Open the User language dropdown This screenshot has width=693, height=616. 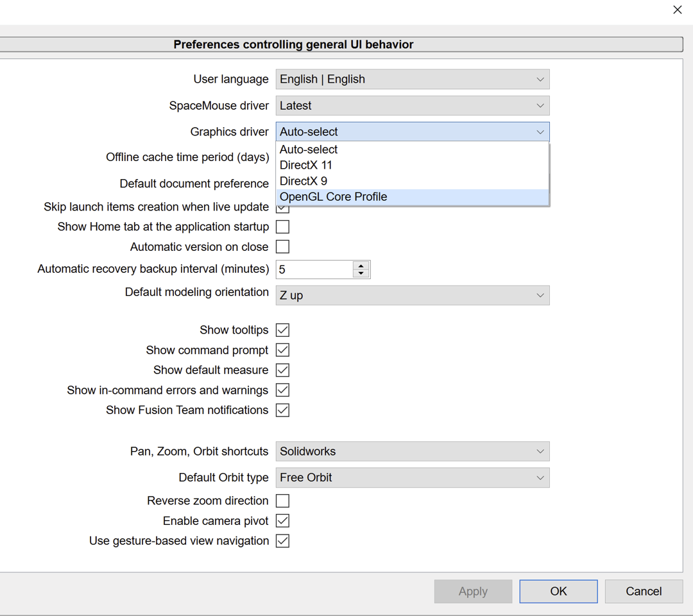(413, 80)
